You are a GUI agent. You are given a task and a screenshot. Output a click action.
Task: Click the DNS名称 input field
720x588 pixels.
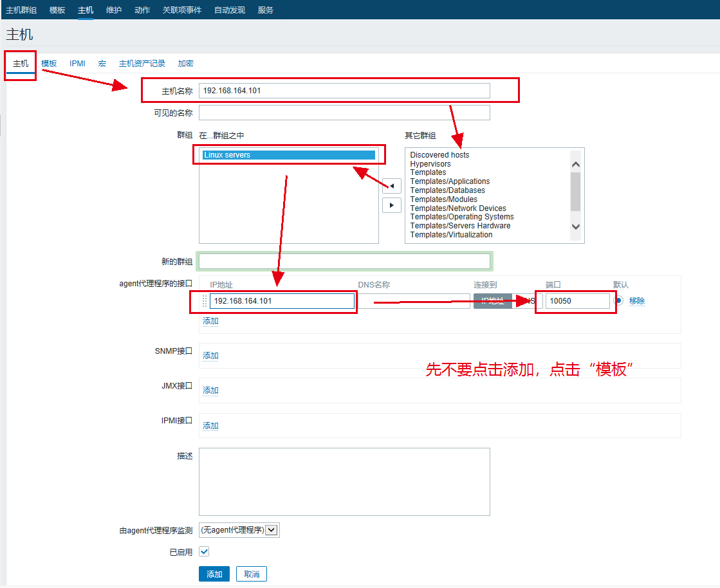click(413, 301)
